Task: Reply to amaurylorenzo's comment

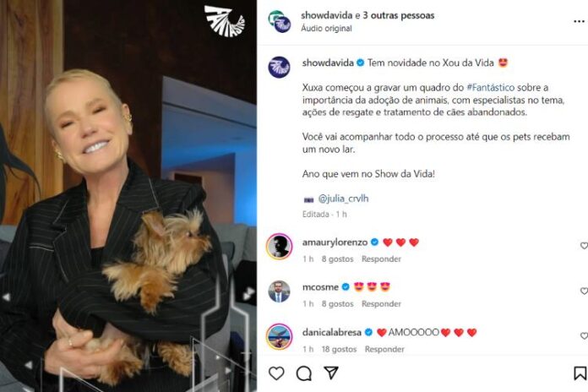Action: (381, 259)
